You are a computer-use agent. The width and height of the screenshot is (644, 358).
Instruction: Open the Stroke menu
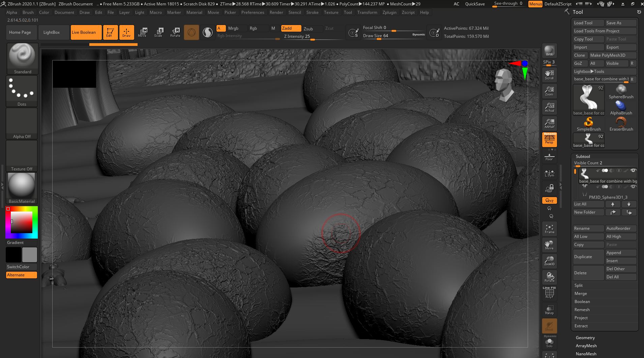pyautogui.click(x=312, y=12)
